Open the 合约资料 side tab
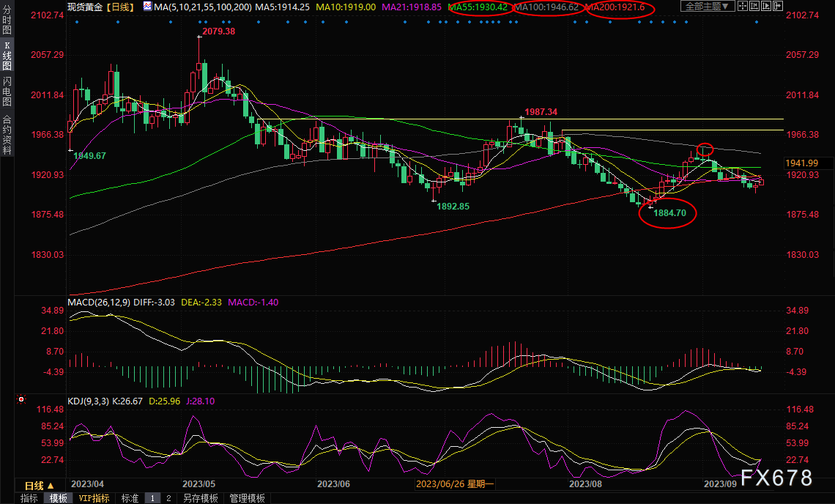Image resolution: width=835 pixels, height=504 pixels. point(7,134)
